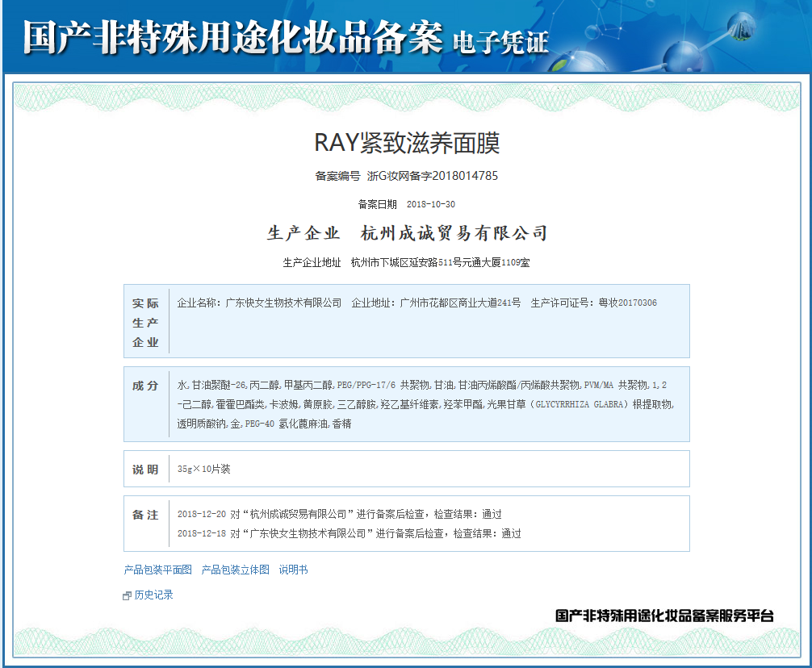The width and height of the screenshot is (812, 668).
Task: Click the banner title 国产非特殊用途化妆品备案
Action: [x=233, y=38]
